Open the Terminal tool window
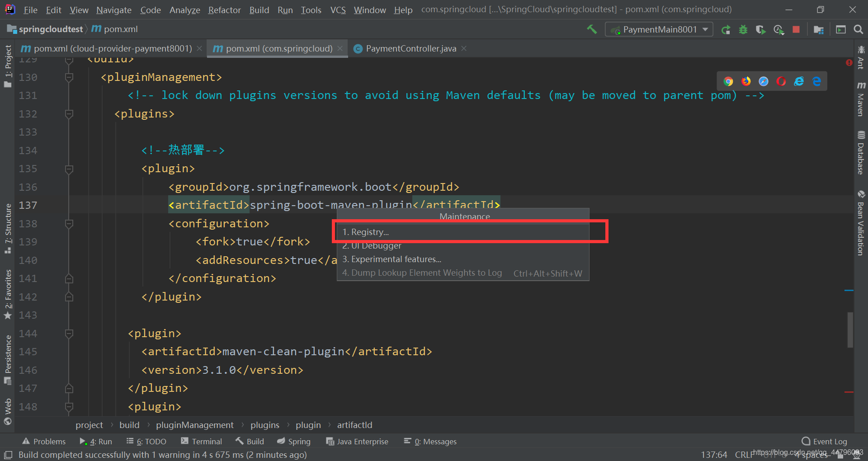Image resolution: width=868 pixels, height=461 pixels. tap(201, 442)
